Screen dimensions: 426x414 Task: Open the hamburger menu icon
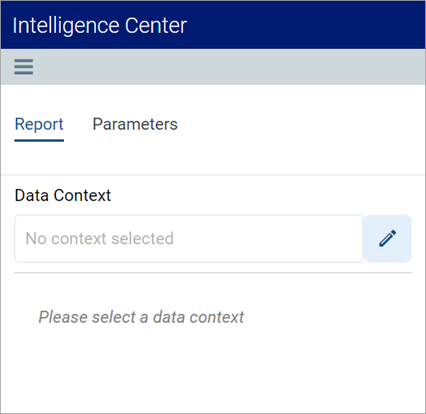coord(24,67)
